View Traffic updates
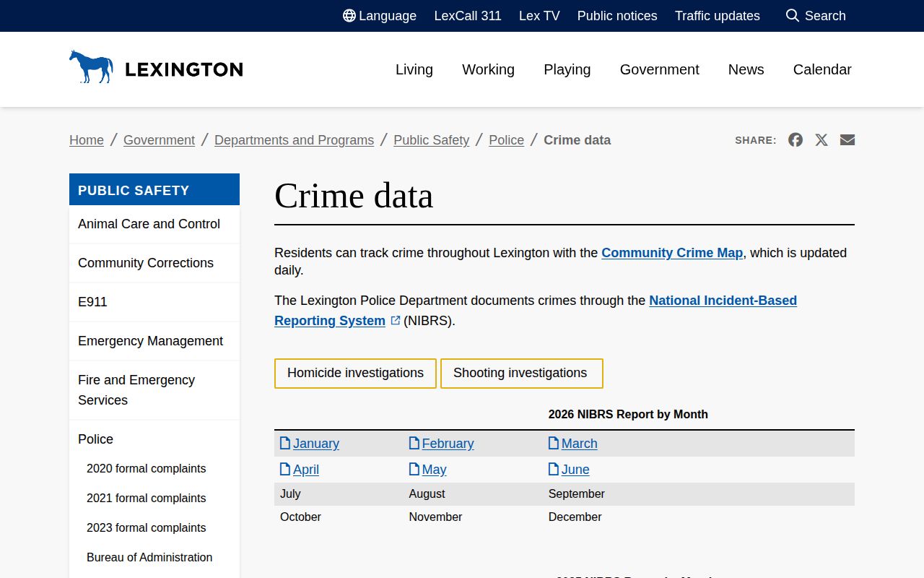This screenshot has height=578, width=924. (718, 16)
